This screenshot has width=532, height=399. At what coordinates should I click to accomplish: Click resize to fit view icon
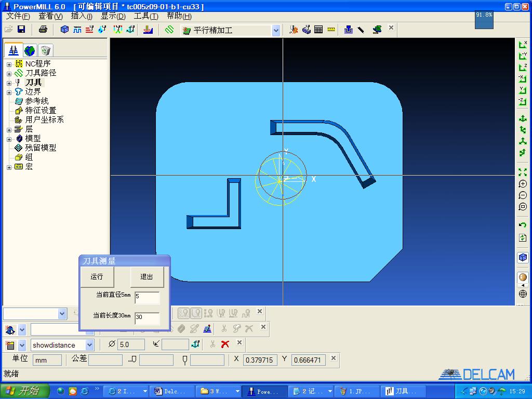pyautogui.click(x=523, y=172)
